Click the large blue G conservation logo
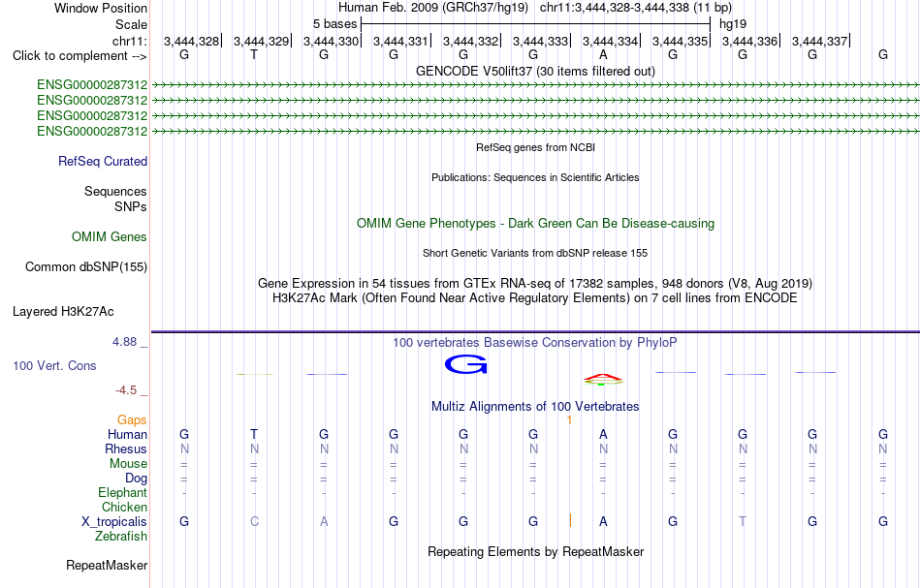Screen dimensions: 921x588 coord(465,364)
